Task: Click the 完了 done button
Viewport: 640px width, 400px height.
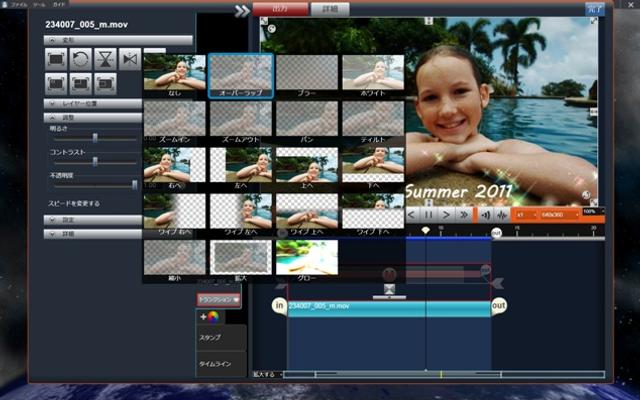Action: coord(595,9)
